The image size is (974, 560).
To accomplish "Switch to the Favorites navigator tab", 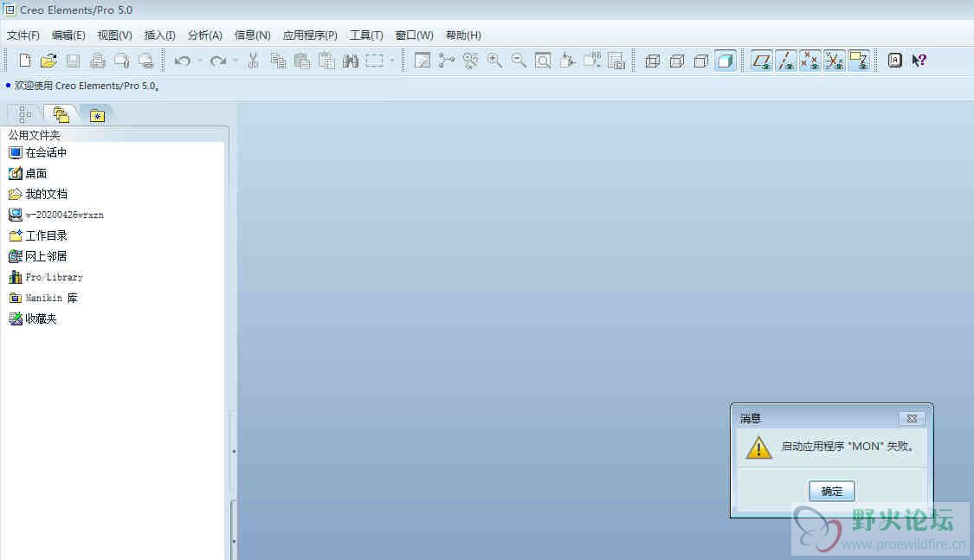I will 97,115.
